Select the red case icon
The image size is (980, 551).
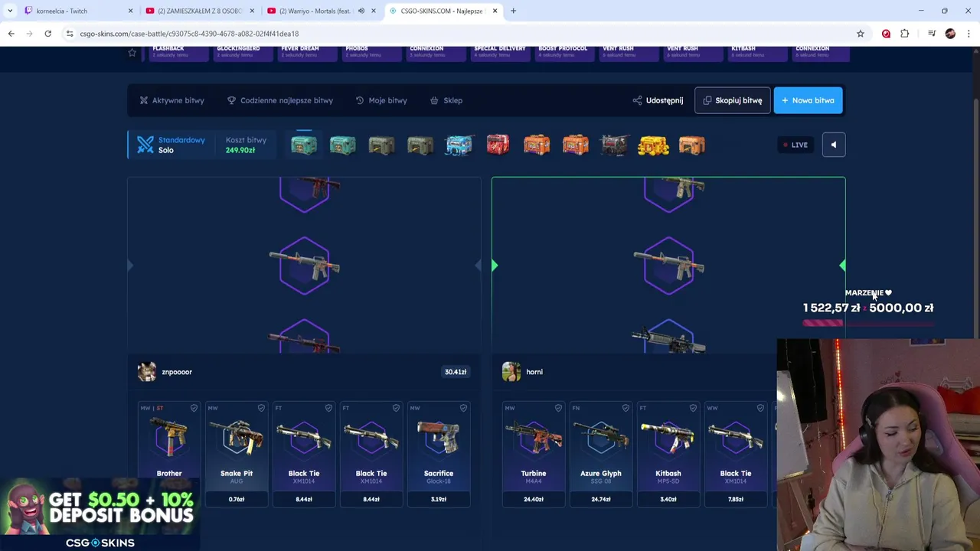(x=498, y=145)
